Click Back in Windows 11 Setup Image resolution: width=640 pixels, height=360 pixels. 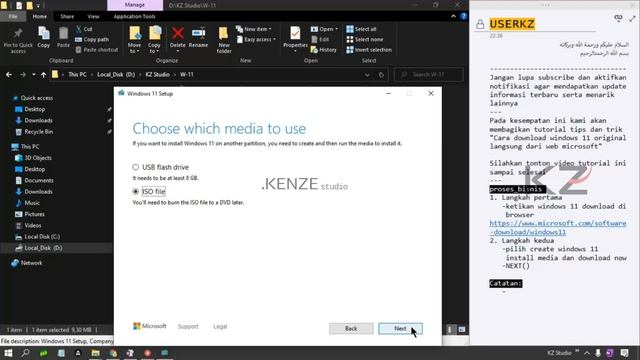(x=351, y=329)
